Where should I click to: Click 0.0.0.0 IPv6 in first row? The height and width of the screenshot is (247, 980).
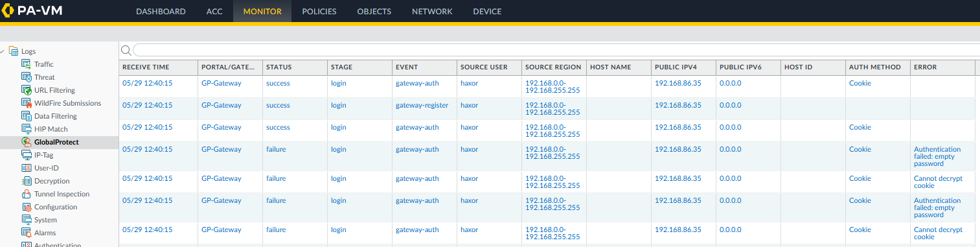(x=730, y=83)
